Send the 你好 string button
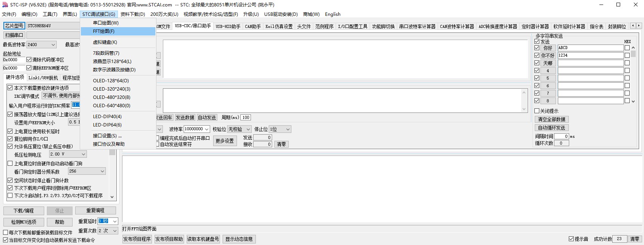Image resolution: width=644 pixels, height=245 pixels. 548,48
